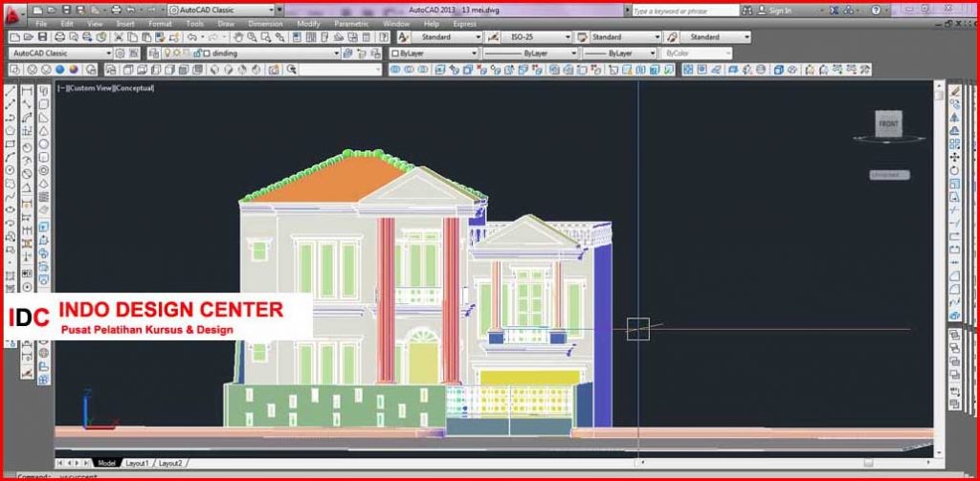This screenshot has width=980, height=481.
Task: Select the Erase tool in Modify toolbar
Action: tap(954, 91)
